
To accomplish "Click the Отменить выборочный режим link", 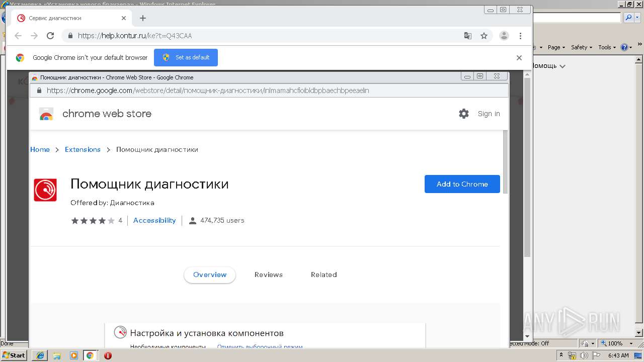I will pyautogui.click(x=260, y=347).
